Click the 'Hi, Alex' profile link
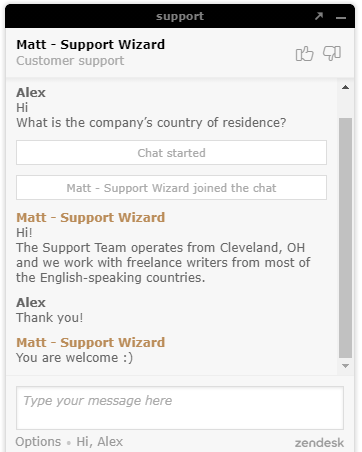The width and height of the screenshot is (362, 452). (x=100, y=442)
